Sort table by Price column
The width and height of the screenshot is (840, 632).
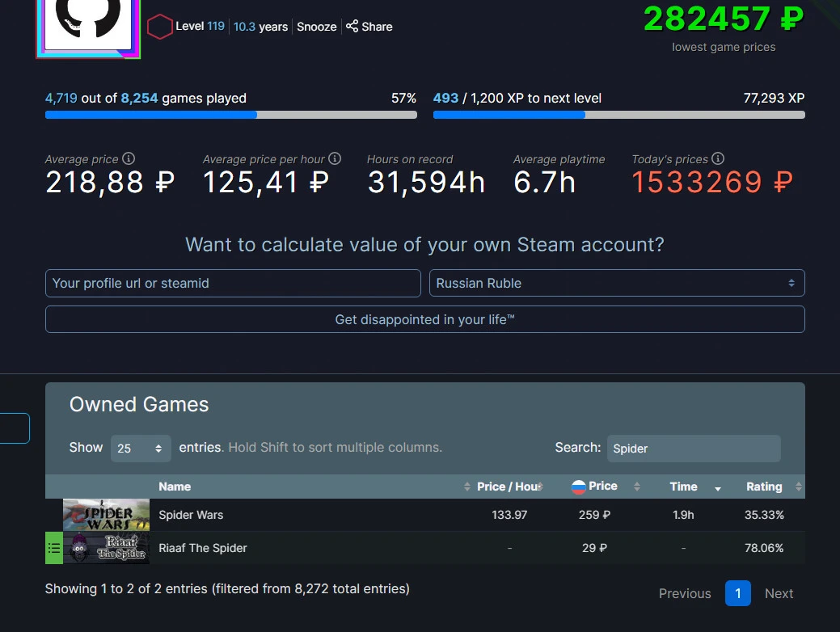603,486
